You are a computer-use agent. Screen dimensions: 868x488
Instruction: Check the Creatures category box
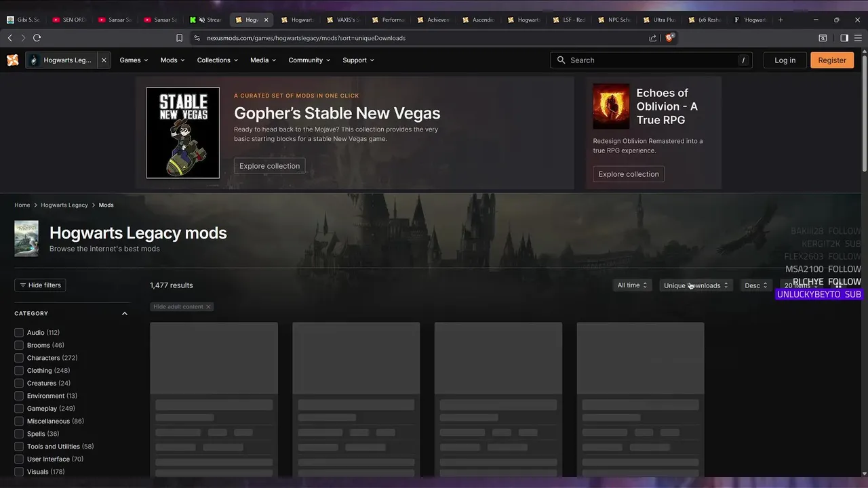(x=19, y=383)
